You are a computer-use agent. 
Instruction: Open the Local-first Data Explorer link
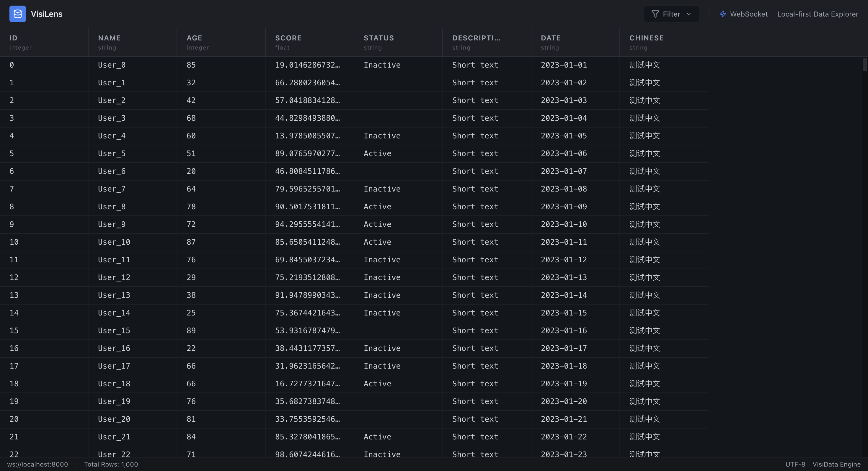818,14
